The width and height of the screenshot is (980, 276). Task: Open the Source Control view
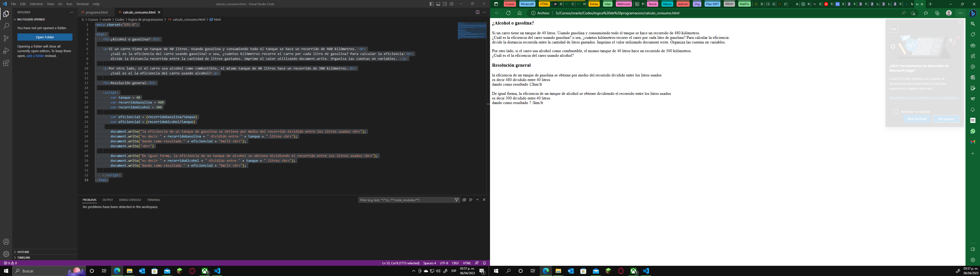[x=6, y=39]
